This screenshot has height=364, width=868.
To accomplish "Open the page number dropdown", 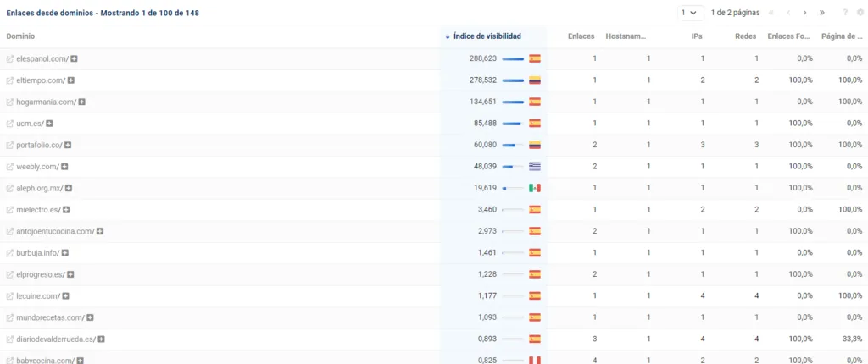I will (x=690, y=13).
